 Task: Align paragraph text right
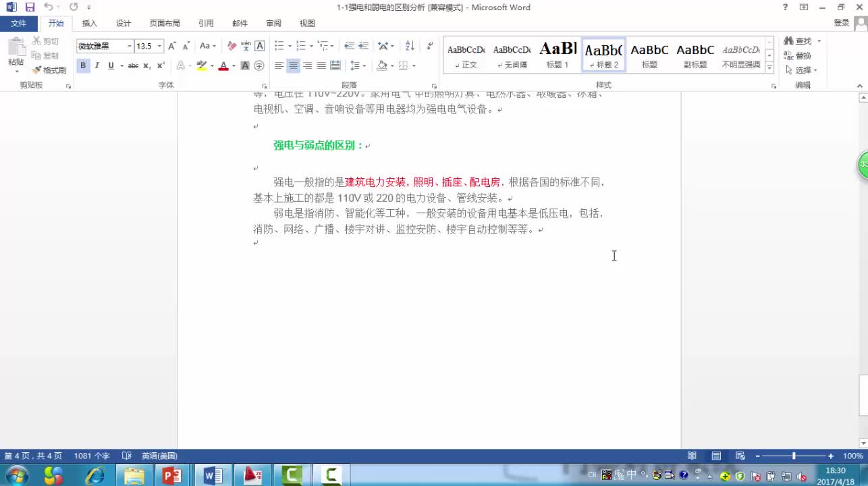307,65
